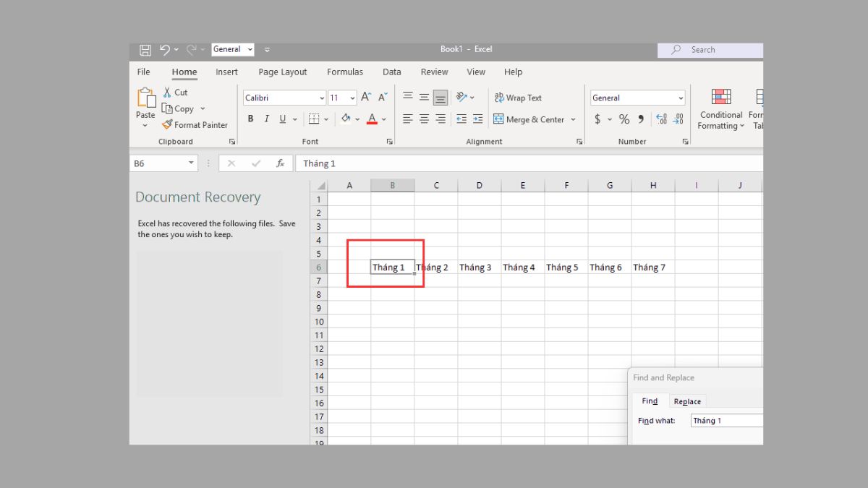Apply Percent Style to the selection
This screenshot has height=488, width=868.
[x=624, y=119]
